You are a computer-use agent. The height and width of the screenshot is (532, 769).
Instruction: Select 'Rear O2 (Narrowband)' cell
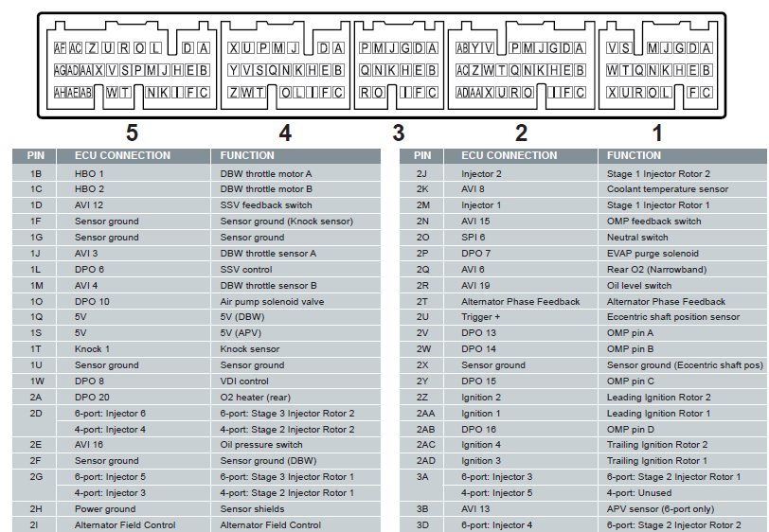(683, 270)
